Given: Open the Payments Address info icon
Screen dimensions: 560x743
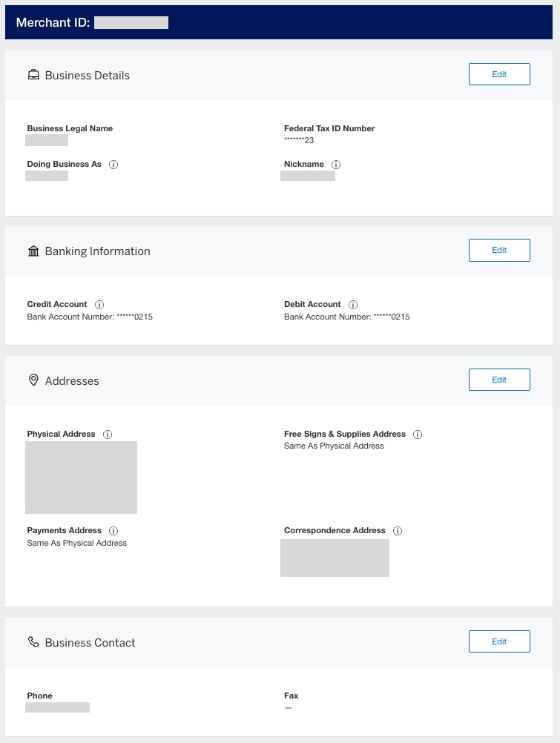Looking at the screenshot, I should point(113,530).
